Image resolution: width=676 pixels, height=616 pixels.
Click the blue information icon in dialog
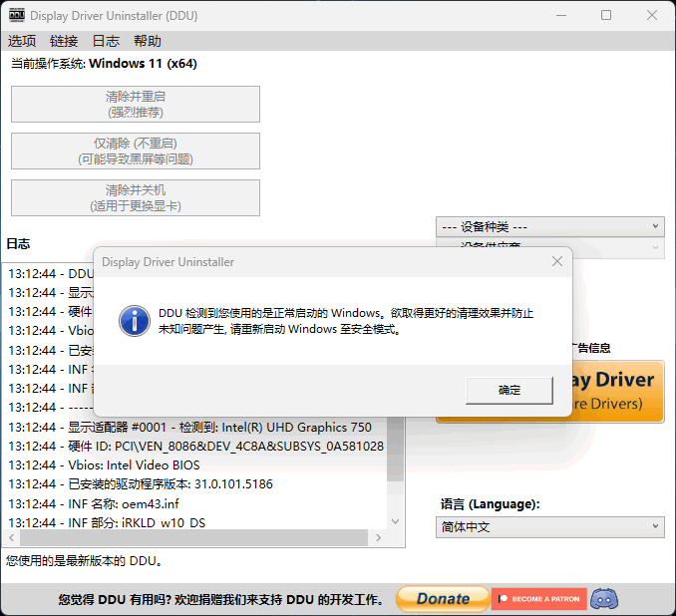135,321
